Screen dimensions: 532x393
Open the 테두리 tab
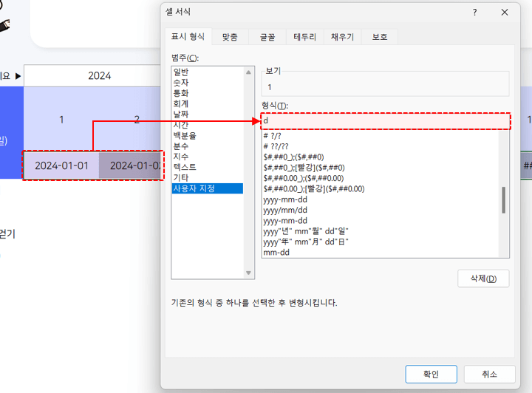(304, 37)
